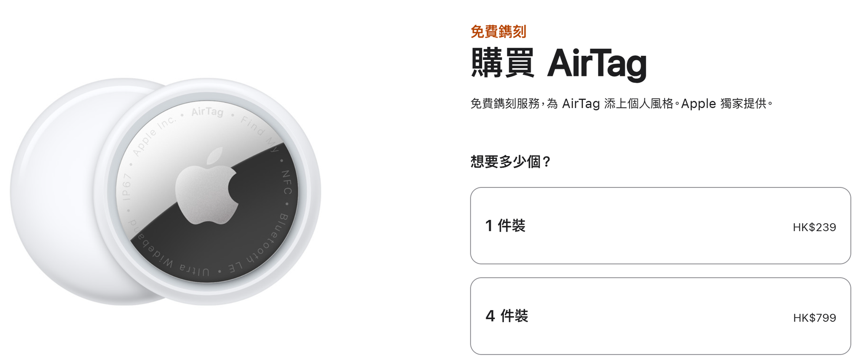The image size is (868, 363).
Task: Click the NFC marking on the AirTag
Action: pos(287,182)
